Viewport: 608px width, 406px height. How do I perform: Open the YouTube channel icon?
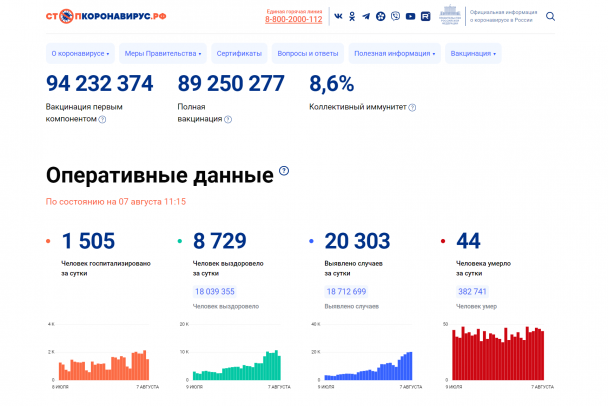[x=410, y=16]
